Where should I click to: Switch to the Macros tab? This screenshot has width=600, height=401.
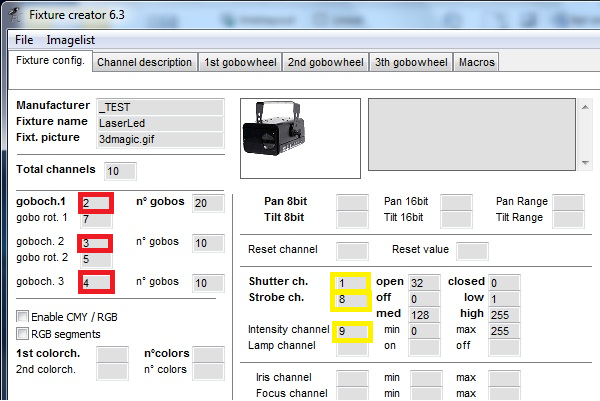(x=476, y=62)
